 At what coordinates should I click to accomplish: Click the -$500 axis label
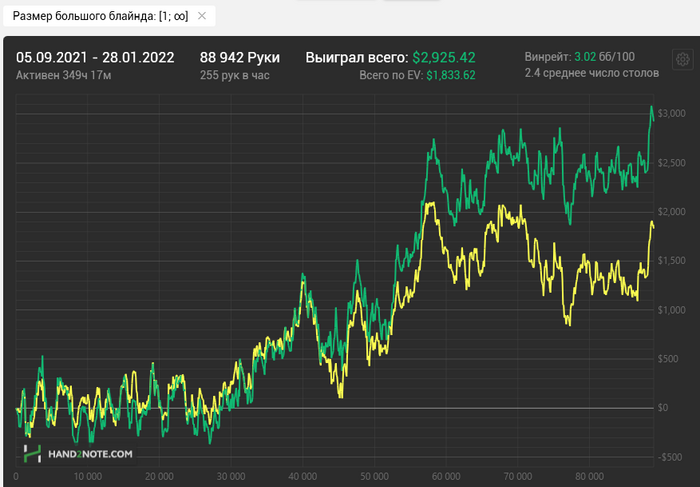pos(670,457)
